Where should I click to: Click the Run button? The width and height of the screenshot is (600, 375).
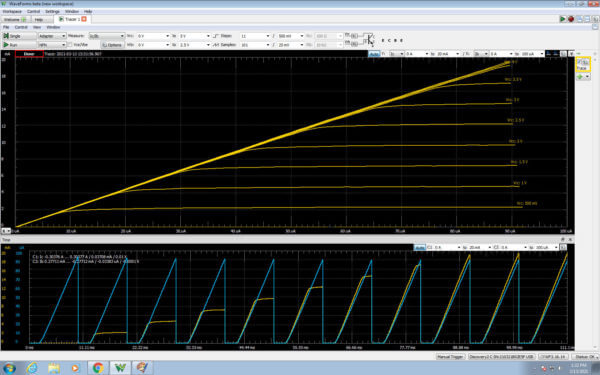click(x=19, y=45)
